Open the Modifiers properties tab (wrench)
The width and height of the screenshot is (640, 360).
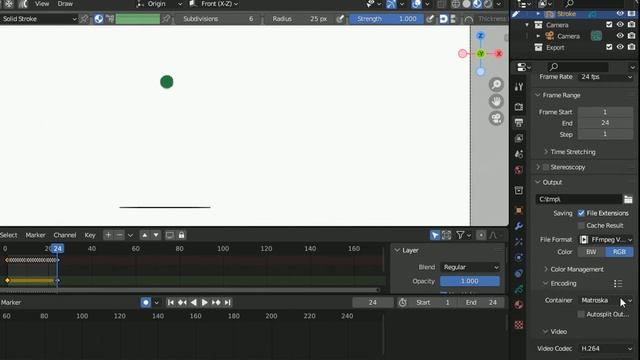point(519,226)
